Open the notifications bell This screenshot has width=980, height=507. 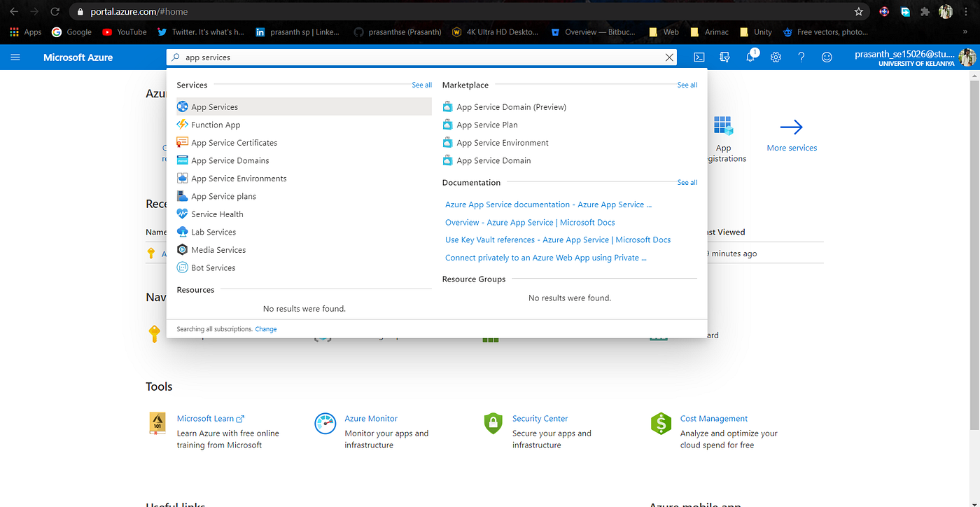tap(750, 57)
